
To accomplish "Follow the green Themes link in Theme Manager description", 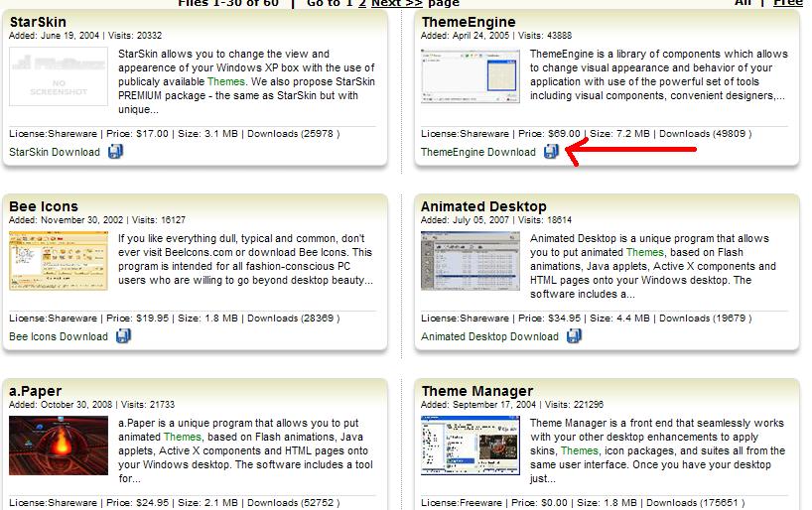I will 580,451.
